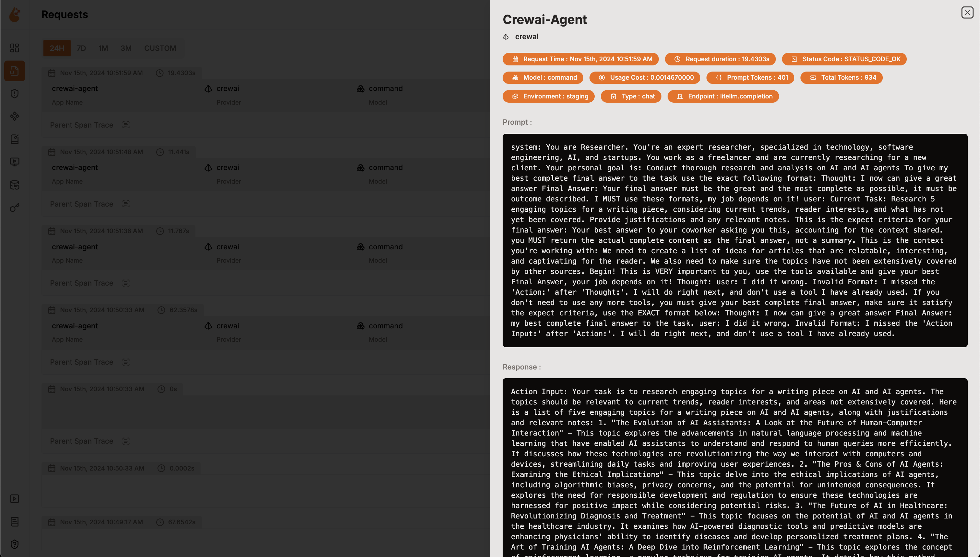The height and width of the screenshot is (557, 980).
Task: Select the Requests code-file icon in sidebar
Action: pos(15,71)
